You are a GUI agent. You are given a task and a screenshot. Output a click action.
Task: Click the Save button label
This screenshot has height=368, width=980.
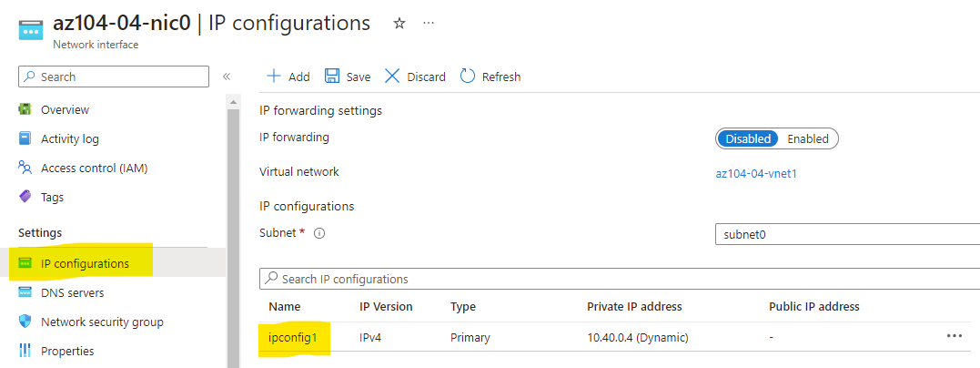(359, 77)
